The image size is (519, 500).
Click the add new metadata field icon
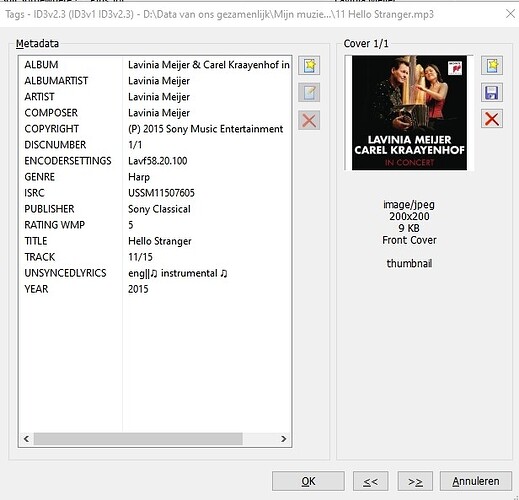309,65
